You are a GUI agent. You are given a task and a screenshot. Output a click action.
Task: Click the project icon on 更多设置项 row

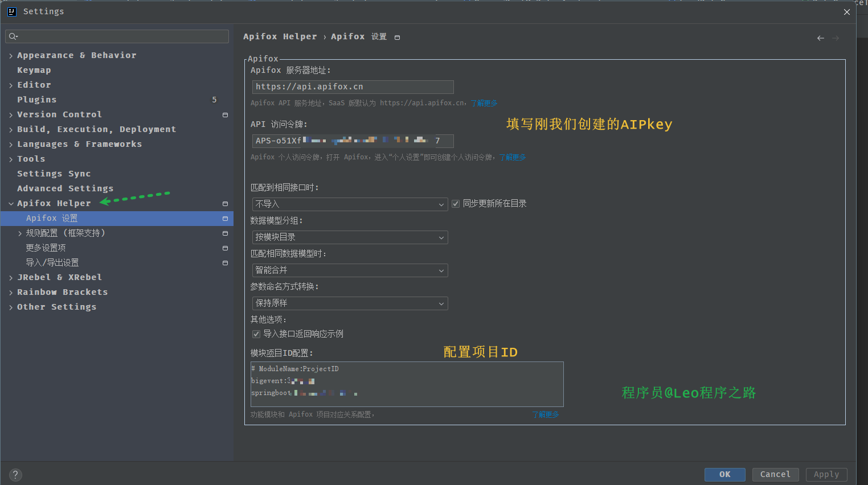225,248
